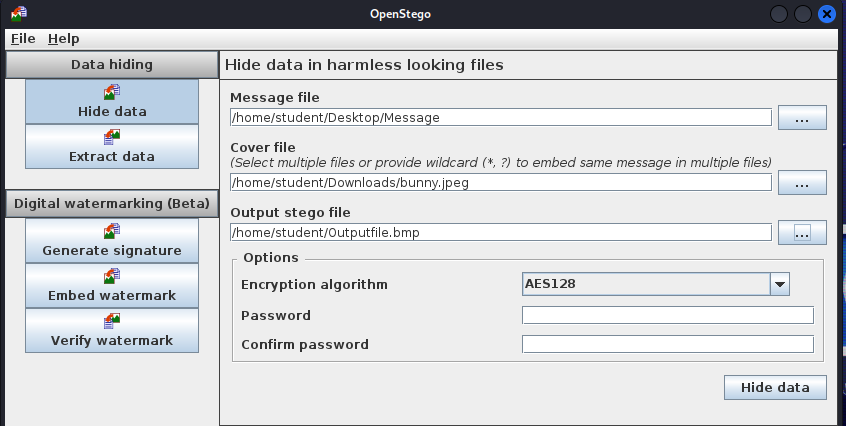Screen dimensions: 846x426
Task: Minimize the OpenStego window
Action: click(779, 13)
